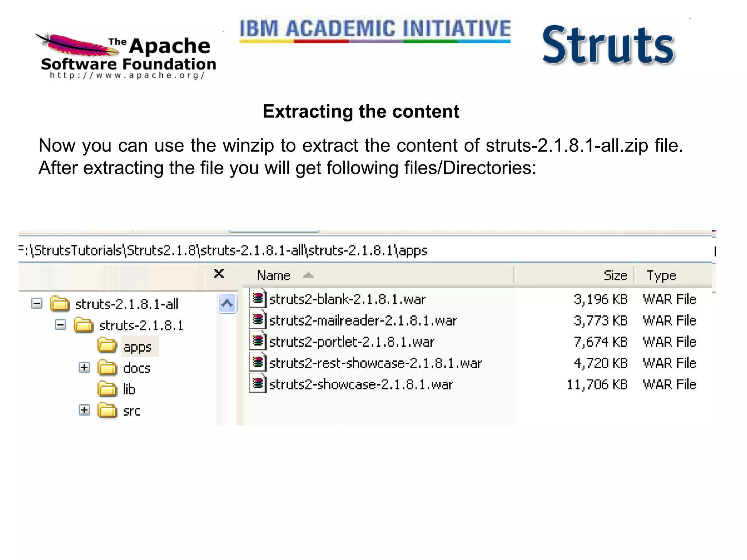This screenshot has width=747, height=560.
Task: Click the struts2-blank WAR file icon
Action: pos(258,298)
